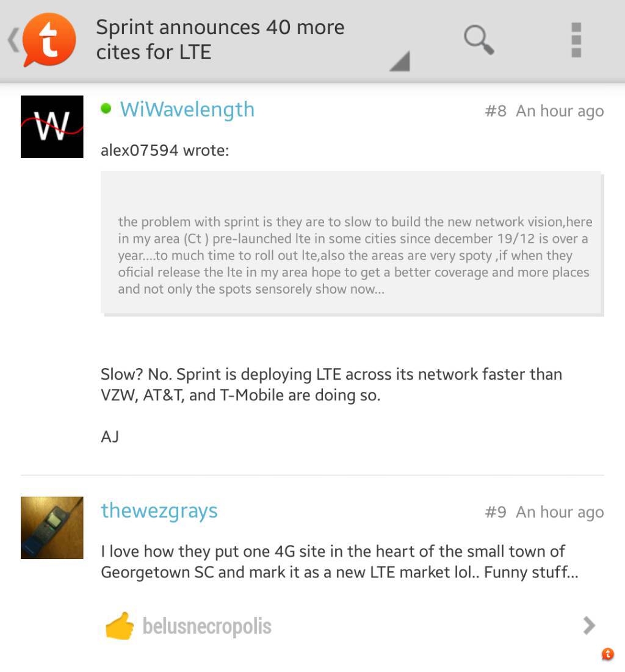Expand likes list with right chevron
This screenshot has width=625, height=672.
(x=590, y=625)
